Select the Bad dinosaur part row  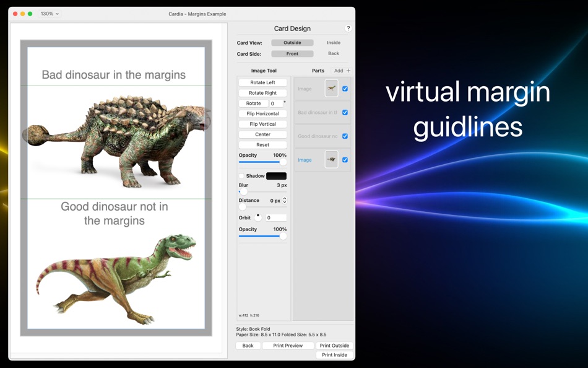tap(323, 112)
